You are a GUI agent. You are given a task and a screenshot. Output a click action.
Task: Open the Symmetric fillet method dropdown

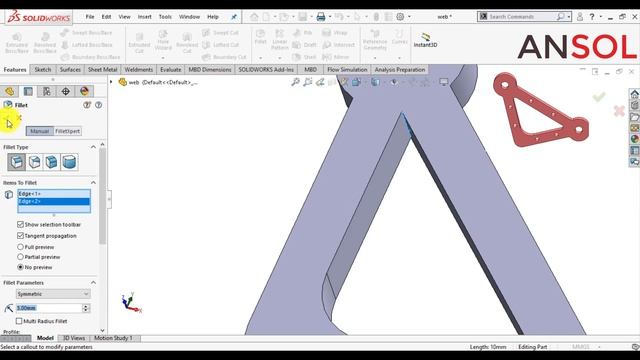click(x=53, y=294)
